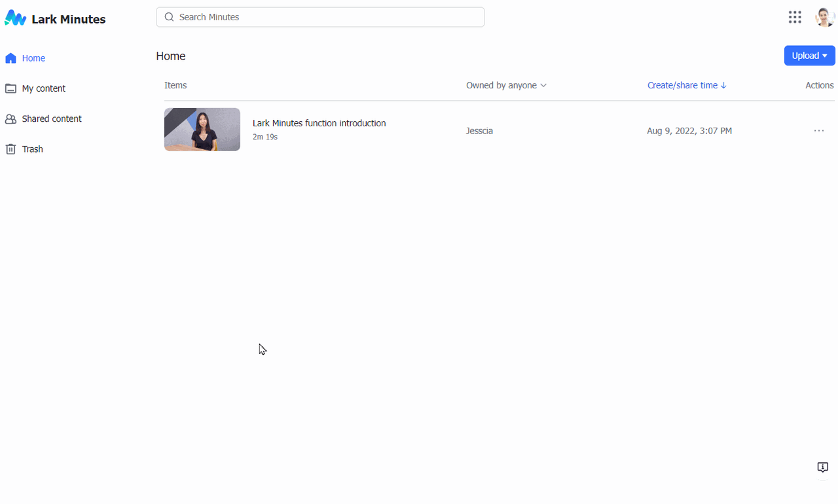
Task: Open the feedback icon at bottom right
Action: (822, 467)
